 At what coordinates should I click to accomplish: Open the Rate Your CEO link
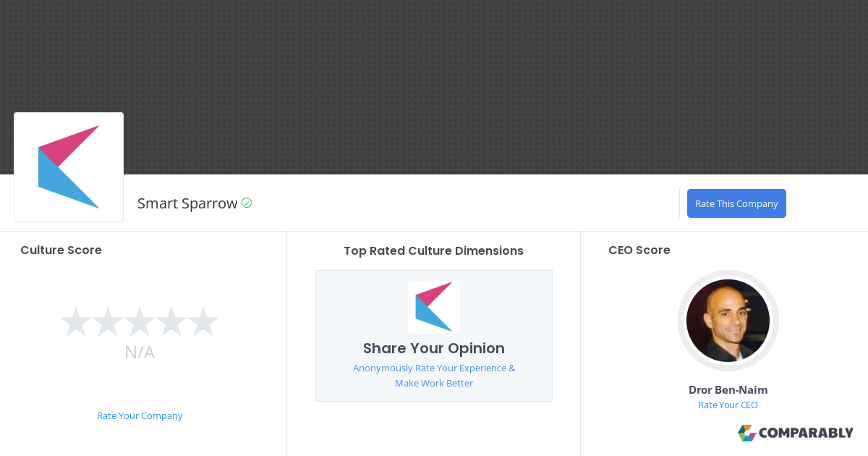[x=728, y=405]
